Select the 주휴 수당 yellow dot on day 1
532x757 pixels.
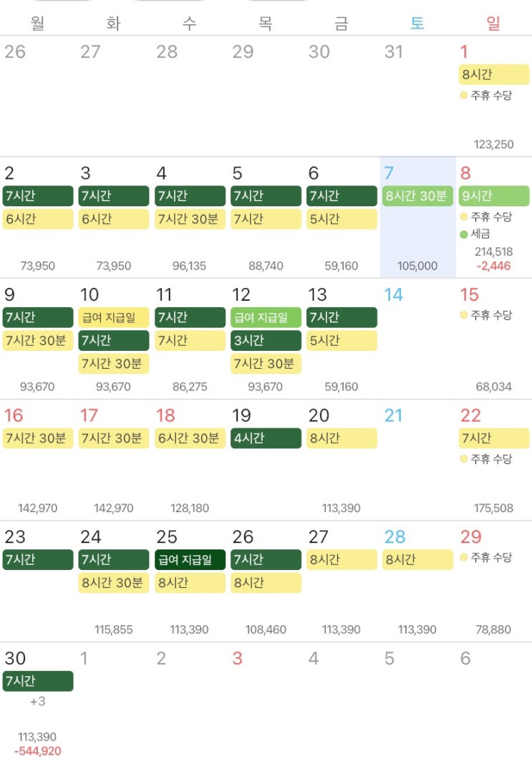464,95
